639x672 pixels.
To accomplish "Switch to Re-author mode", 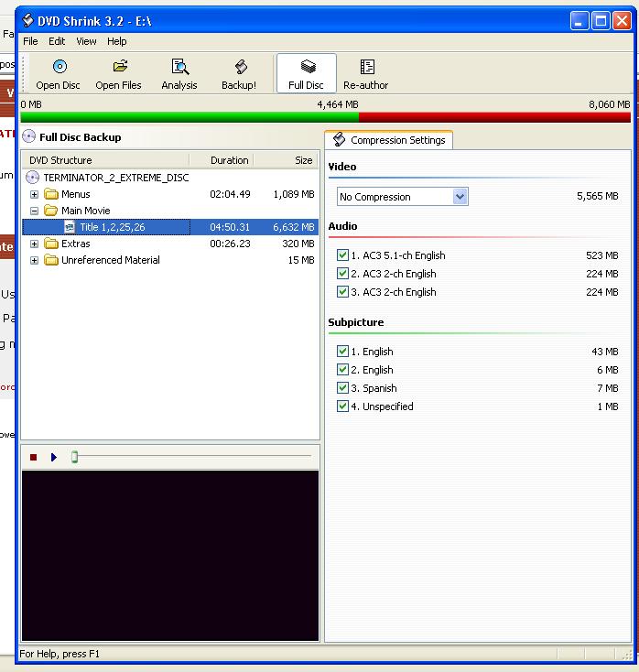I will tap(365, 73).
